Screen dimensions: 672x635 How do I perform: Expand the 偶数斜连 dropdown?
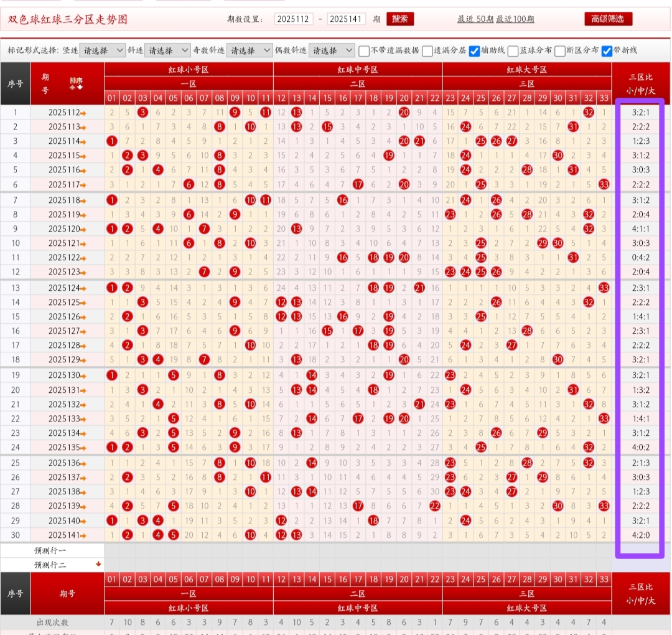click(331, 50)
